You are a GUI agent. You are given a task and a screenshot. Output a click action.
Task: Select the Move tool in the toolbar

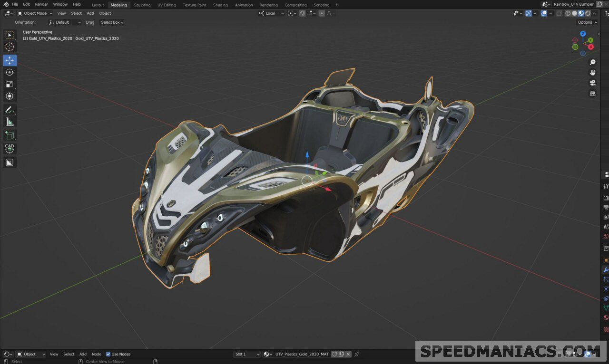click(10, 60)
